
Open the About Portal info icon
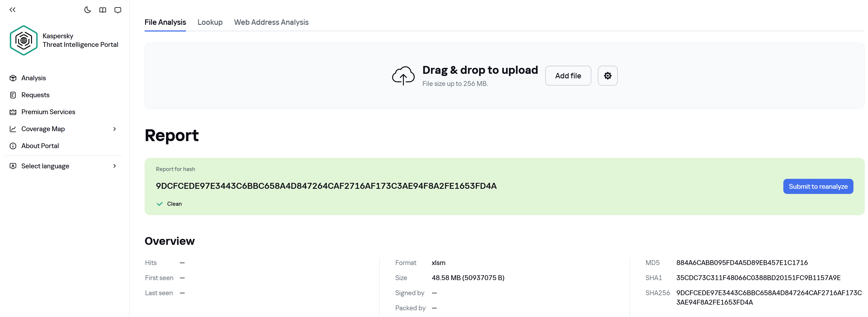[13, 146]
